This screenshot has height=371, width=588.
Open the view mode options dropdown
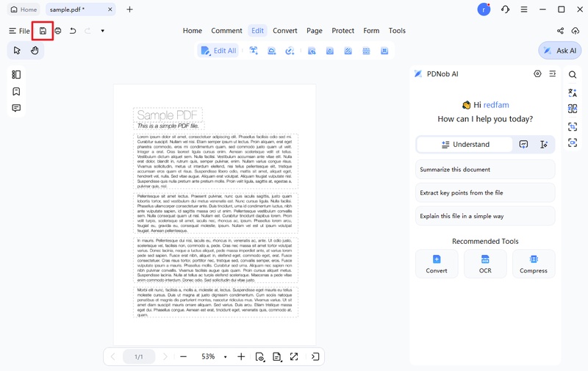pos(260,357)
